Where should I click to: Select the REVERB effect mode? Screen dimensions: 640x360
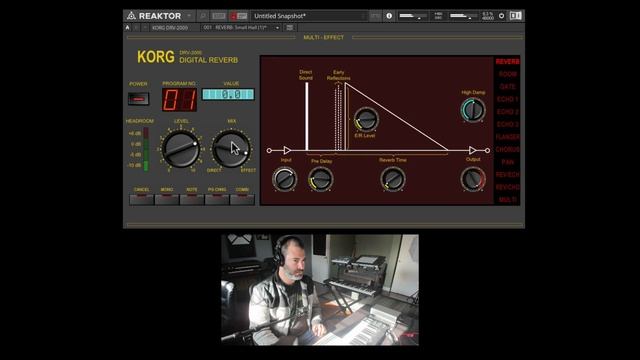point(507,62)
